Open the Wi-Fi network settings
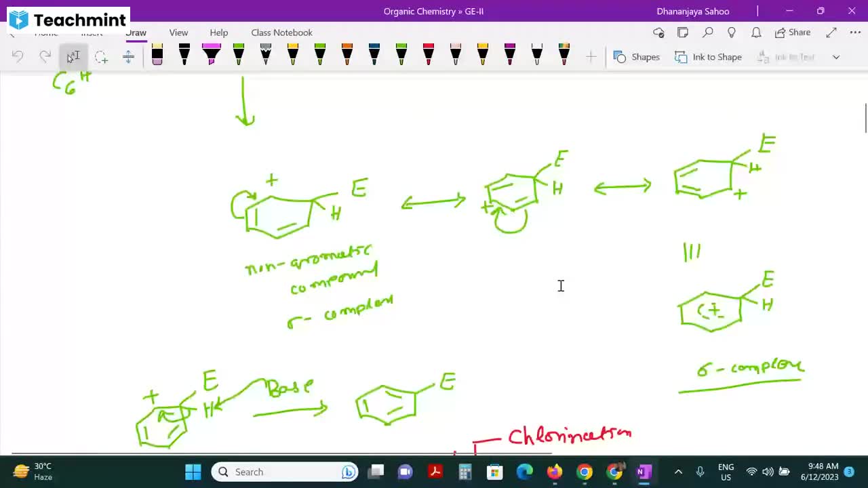 pos(751,472)
